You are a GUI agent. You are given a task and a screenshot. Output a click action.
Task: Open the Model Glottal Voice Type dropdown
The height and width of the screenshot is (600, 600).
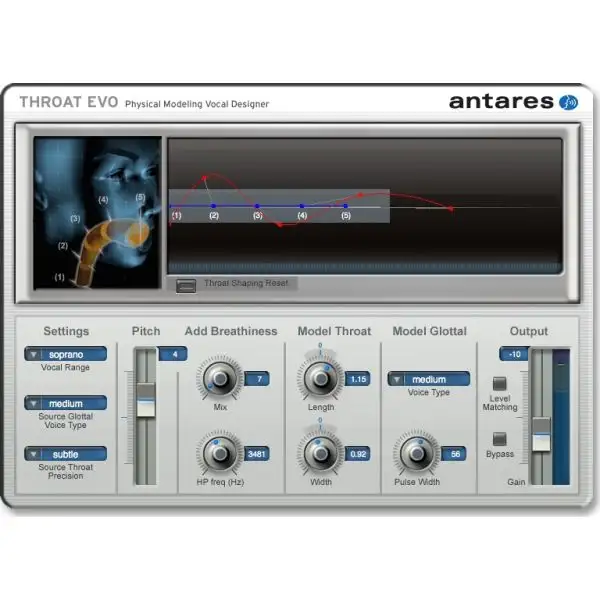(429, 379)
